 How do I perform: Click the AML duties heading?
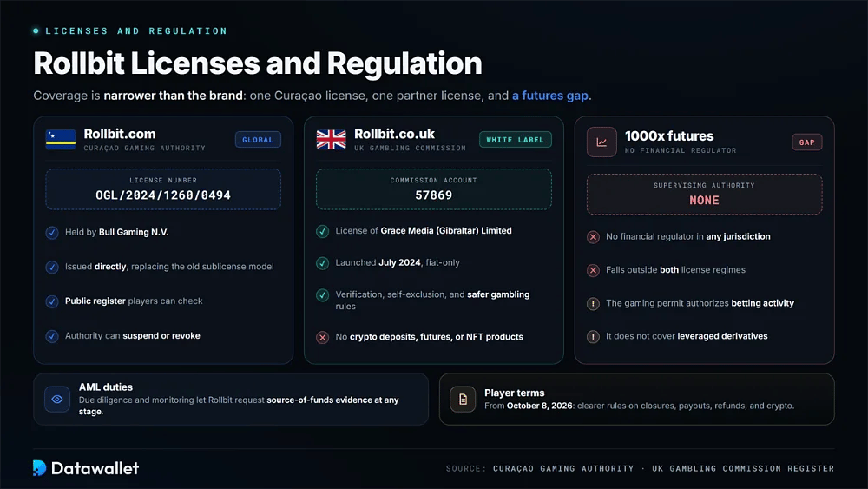point(106,387)
